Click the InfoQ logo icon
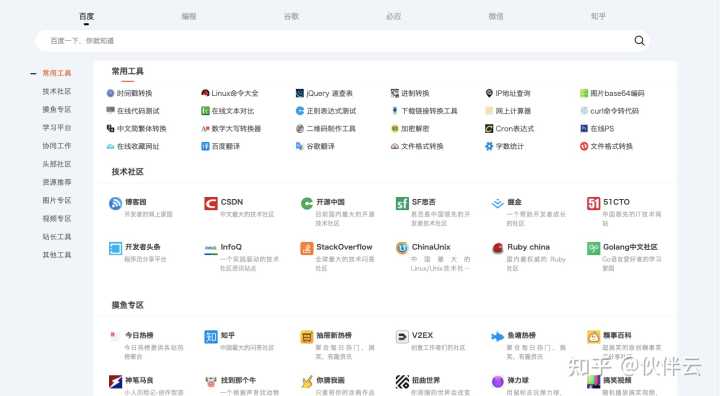Image resolution: width=720 pixels, height=396 pixels. tap(211, 248)
